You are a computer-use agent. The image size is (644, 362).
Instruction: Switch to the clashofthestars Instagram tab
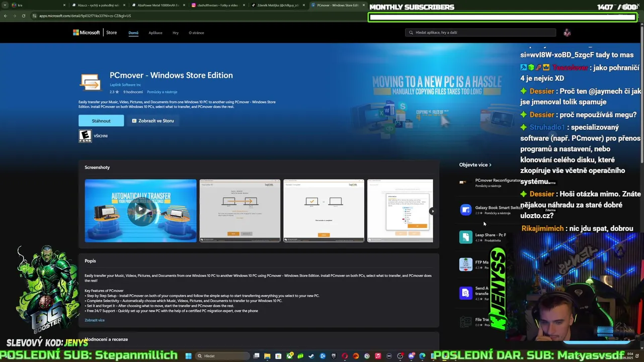click(218, 5)
